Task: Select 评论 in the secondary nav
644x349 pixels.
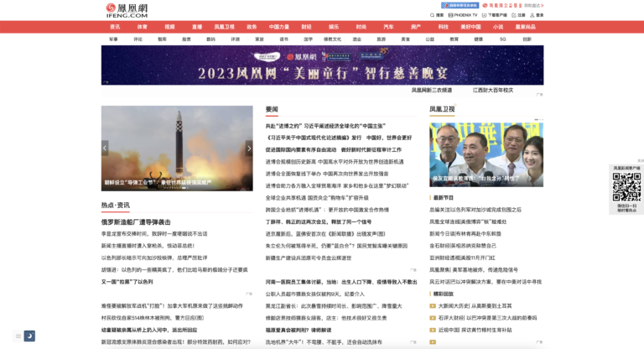Action: (138, 39)
